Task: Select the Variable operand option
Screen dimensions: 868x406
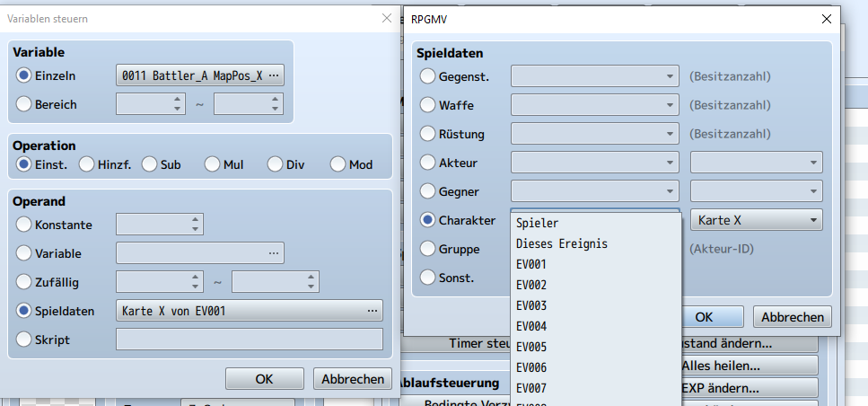Action: pyautogui.click(x=24, y=253)
